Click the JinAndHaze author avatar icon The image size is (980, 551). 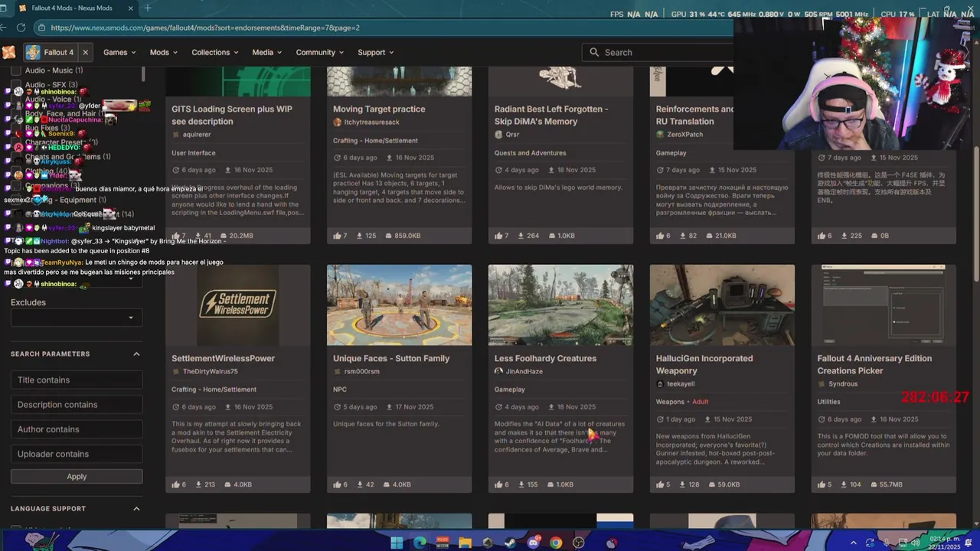(x=499, y=371)
